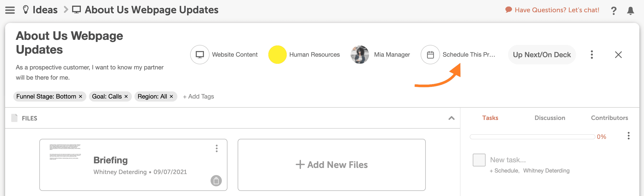
Task: Click the Funnel Stage: Bottom tag text
Action: pos(46,96)
